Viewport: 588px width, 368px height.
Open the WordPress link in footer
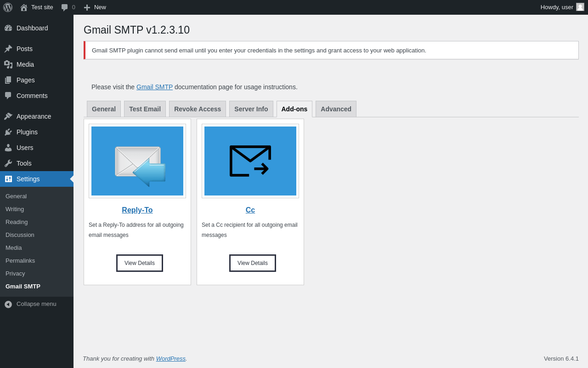click(x=171, y=358)
